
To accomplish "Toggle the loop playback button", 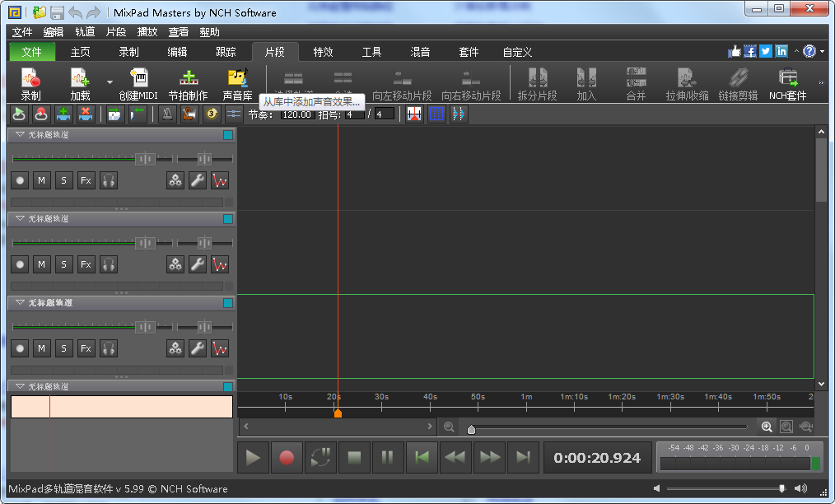I will coord(320,457).
